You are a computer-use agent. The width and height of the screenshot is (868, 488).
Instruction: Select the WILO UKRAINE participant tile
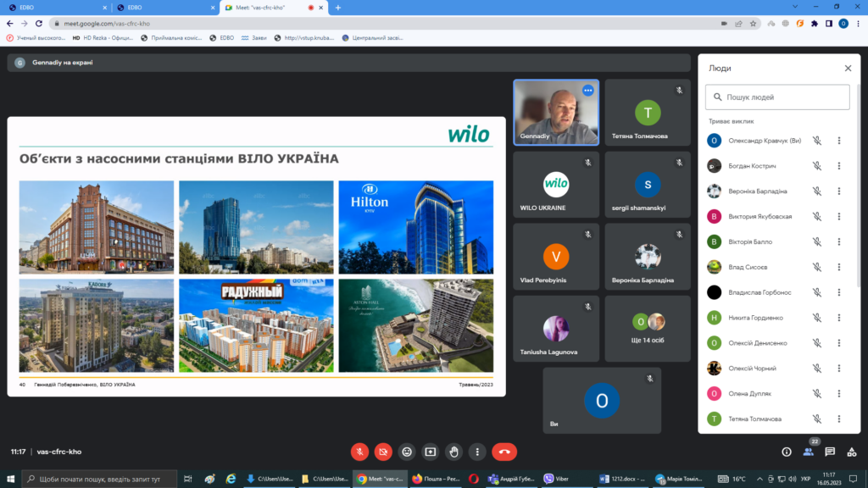pyautogui.click(x=556, y=185)
